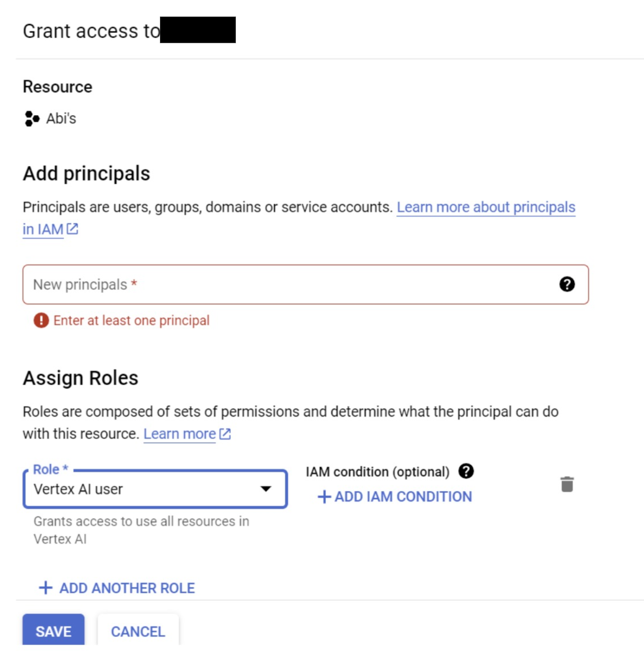Click help icon next to IAM condition
This screenshot has width=644, height=651.
pyautogui.click(x=466, y=472)
